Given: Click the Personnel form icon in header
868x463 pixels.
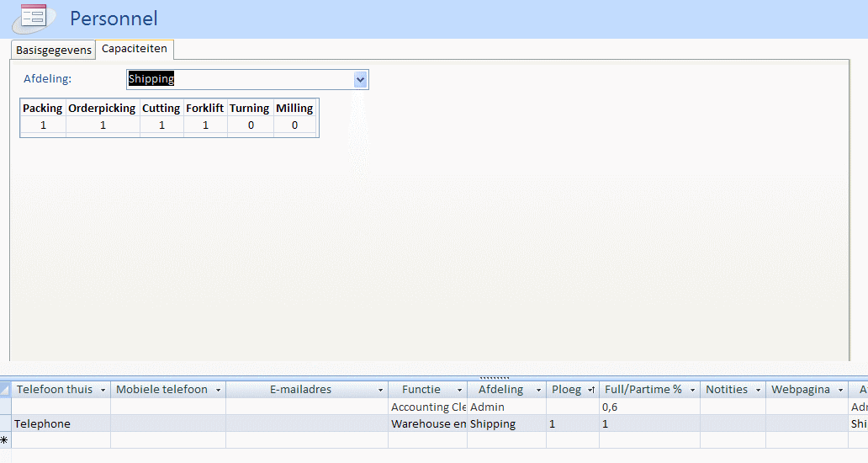Looking at the screenshot, I should pos(34,17).
